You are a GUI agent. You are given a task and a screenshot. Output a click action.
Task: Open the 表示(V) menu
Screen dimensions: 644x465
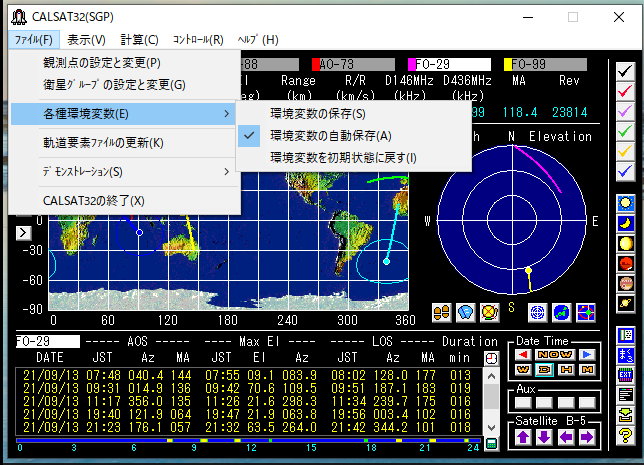pos(86,40)
